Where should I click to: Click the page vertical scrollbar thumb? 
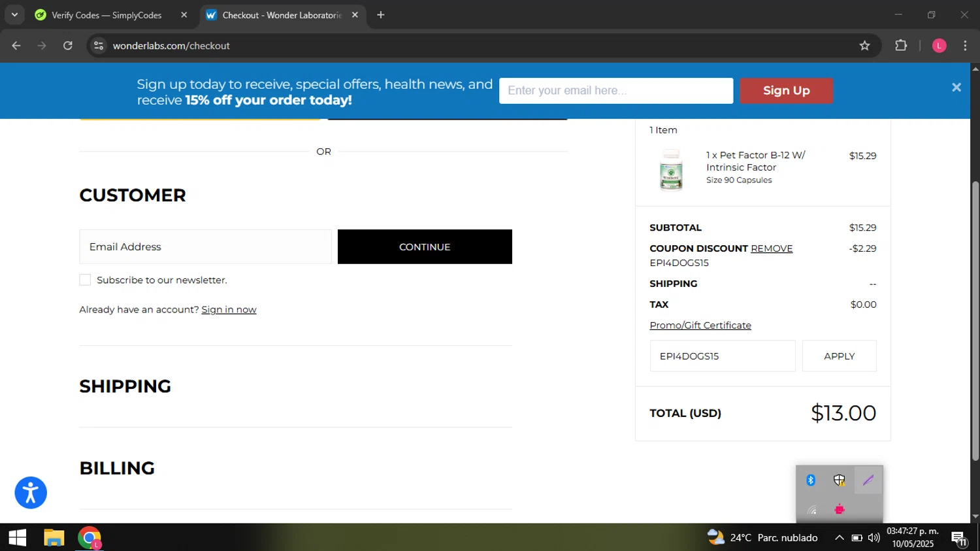pyautogui.click(x=975, y=320)
